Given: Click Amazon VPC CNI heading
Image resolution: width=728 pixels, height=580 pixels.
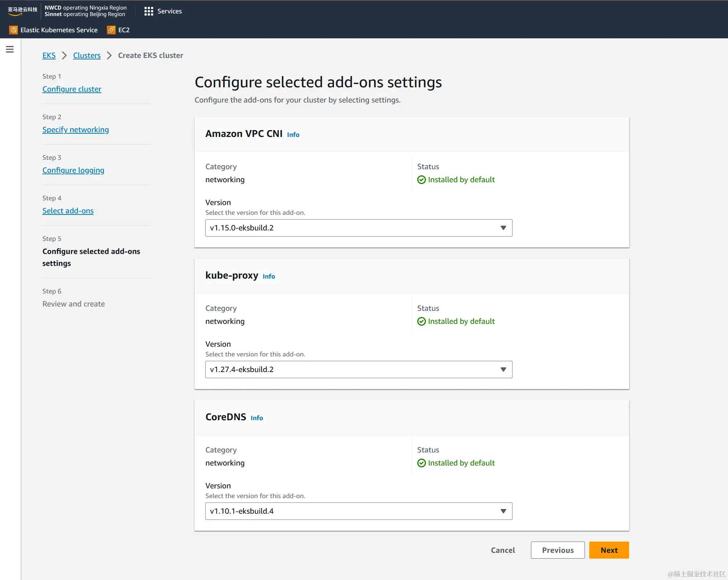Looking at the screenshot, I should click(244, 134).
